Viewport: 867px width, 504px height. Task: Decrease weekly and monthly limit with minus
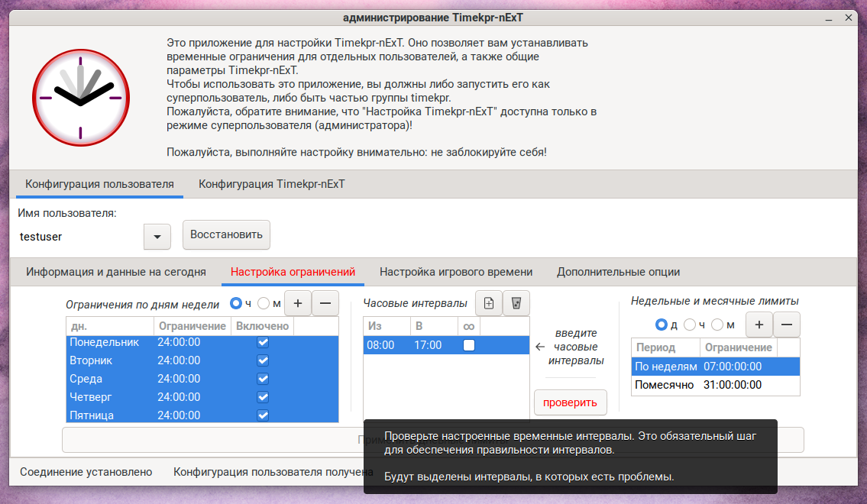(787, 325)
